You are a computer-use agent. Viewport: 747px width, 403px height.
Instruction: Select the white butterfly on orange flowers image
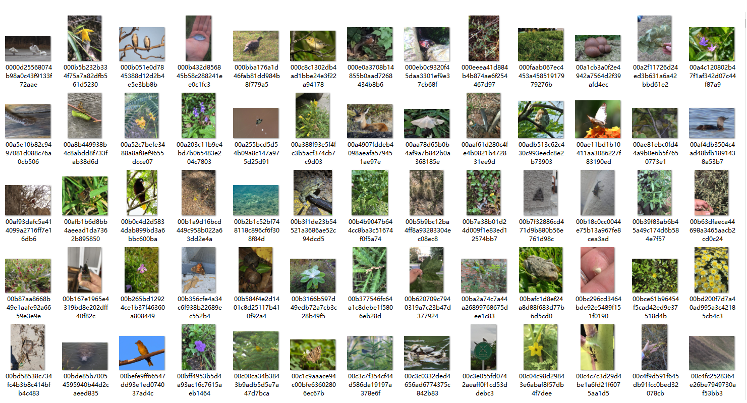click(x=598, y=119)
